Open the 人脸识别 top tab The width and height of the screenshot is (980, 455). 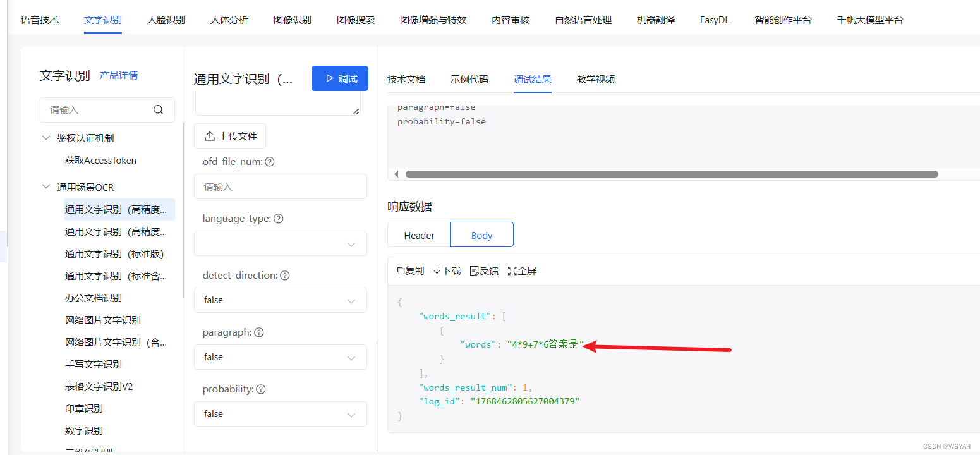(x=166, y=20)
